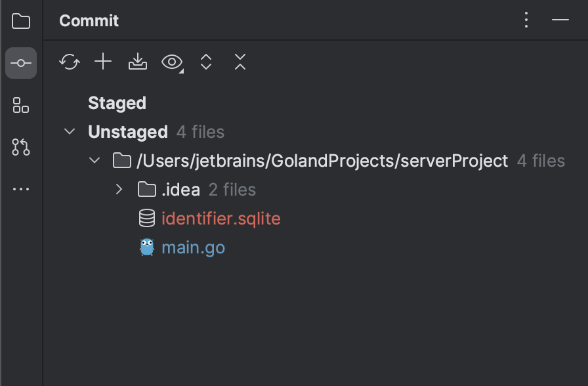Select the Staged section header
The width and height of the screenshot is (588, 386).
coord(117,102)
